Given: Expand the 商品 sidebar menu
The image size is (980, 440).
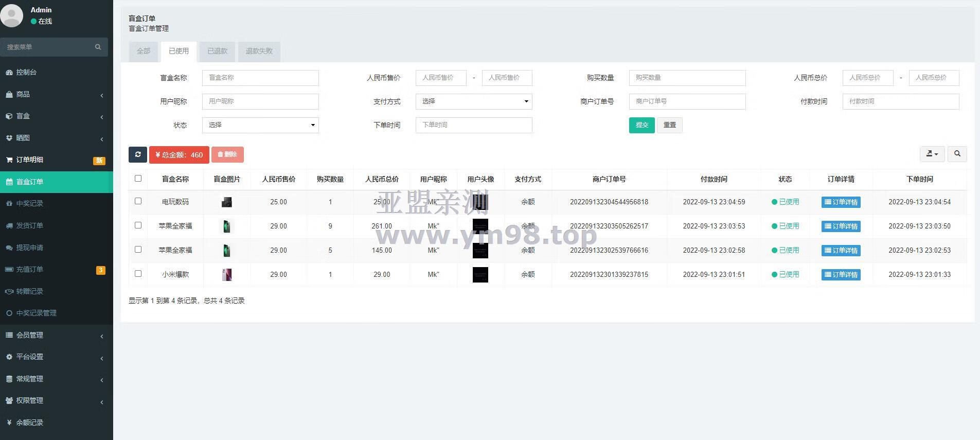Looking at the screenshot, I should (x=57, y=94).
